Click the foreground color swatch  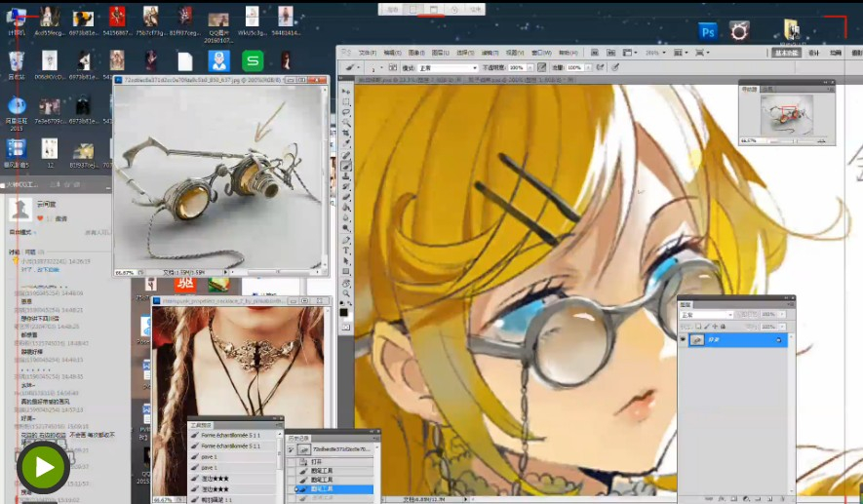coord(343,312)
